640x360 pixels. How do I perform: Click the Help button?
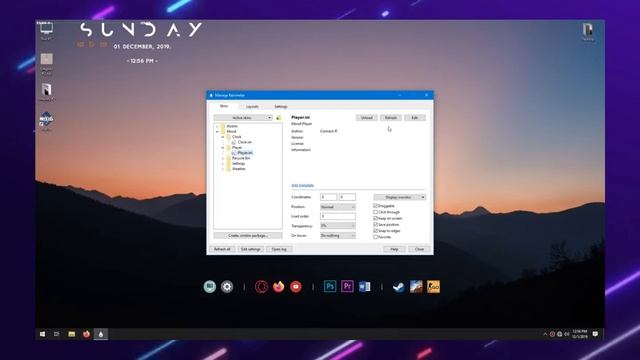[394, 249]
